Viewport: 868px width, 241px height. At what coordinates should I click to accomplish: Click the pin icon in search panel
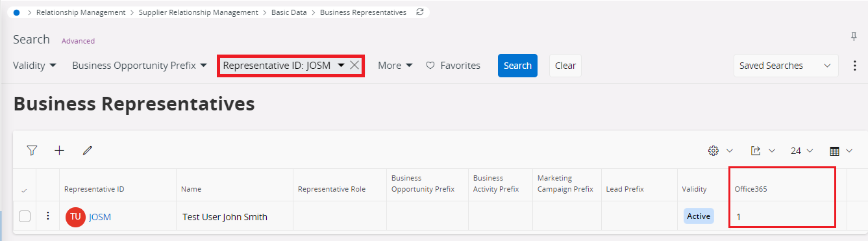click(854, 37)
